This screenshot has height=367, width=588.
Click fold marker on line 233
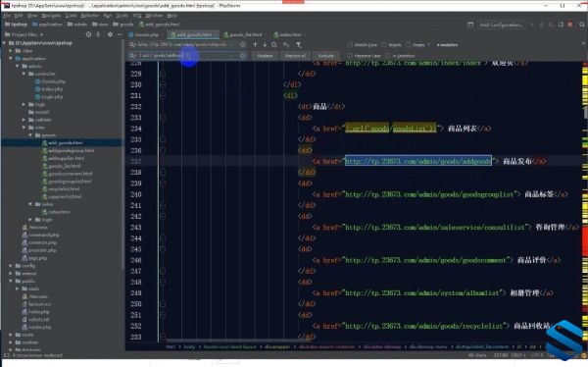[x=163, y=118]
